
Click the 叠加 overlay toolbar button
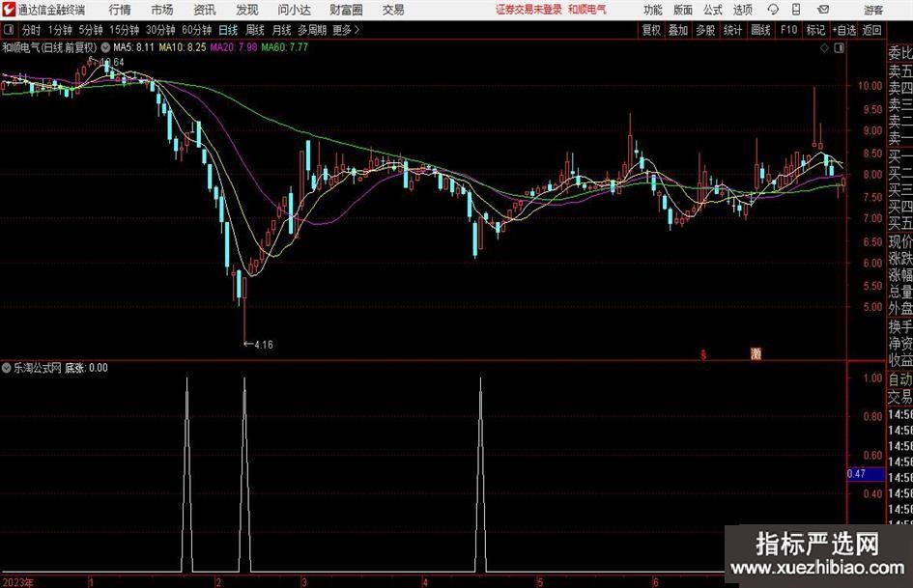(x=678, y=30)
